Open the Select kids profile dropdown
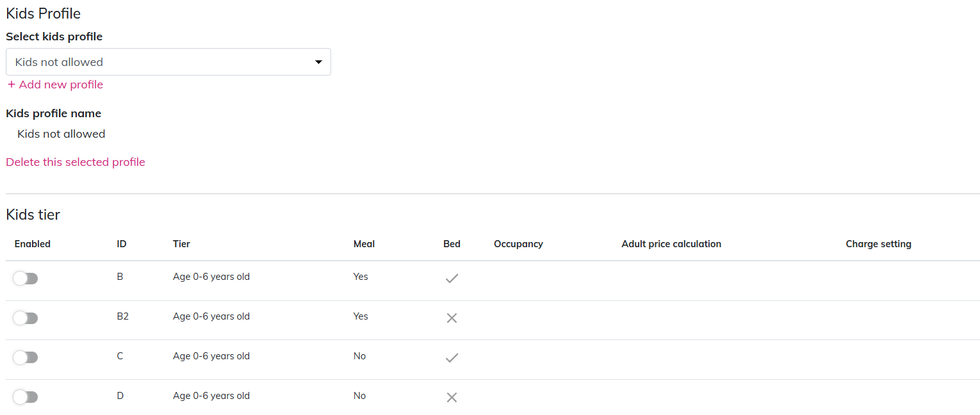This screenshot has width=980, height=415. point(168,62)
